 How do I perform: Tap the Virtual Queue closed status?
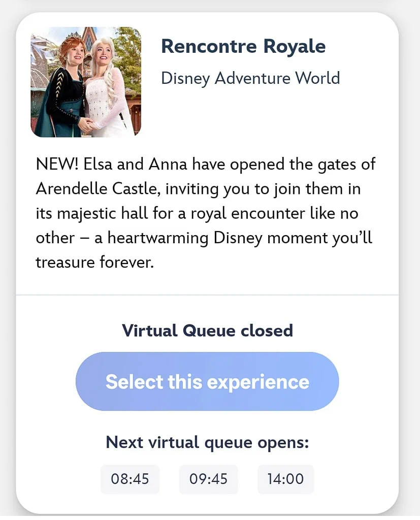(x=207, y=331)
